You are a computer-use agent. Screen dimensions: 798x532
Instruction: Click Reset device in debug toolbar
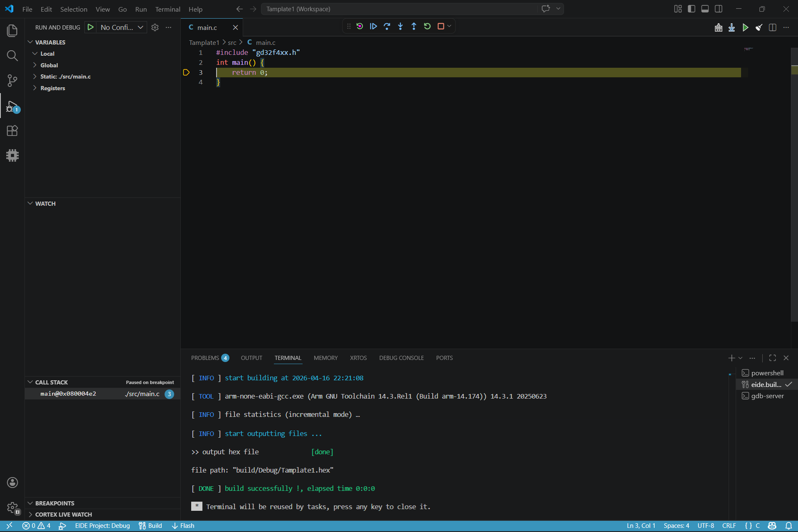point(360,26)
